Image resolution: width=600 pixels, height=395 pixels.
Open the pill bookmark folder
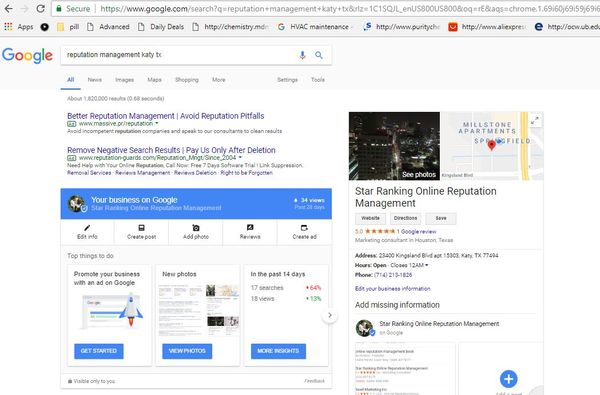[68, 27]
